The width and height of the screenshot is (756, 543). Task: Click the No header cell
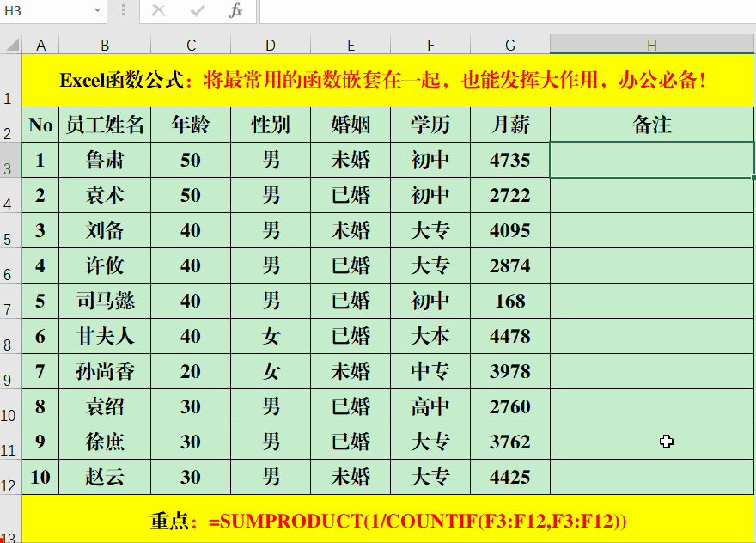pyautogui.click(x=40, y=125)
